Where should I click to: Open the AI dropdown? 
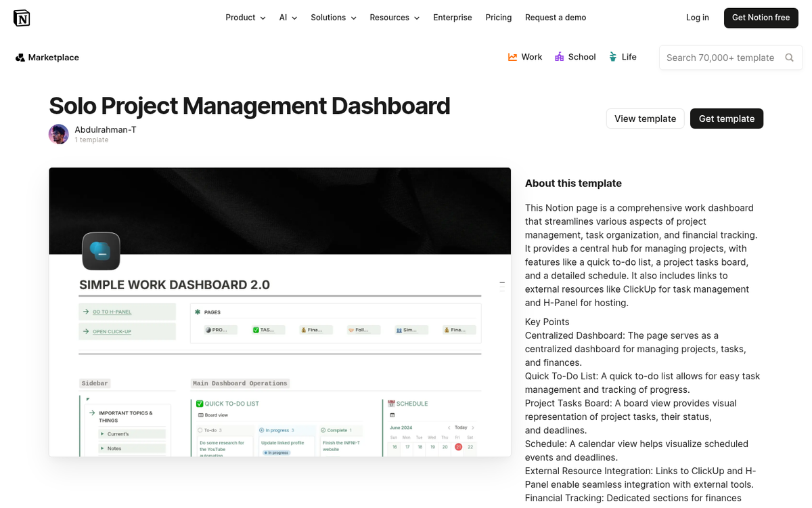[x=288, y=18]
